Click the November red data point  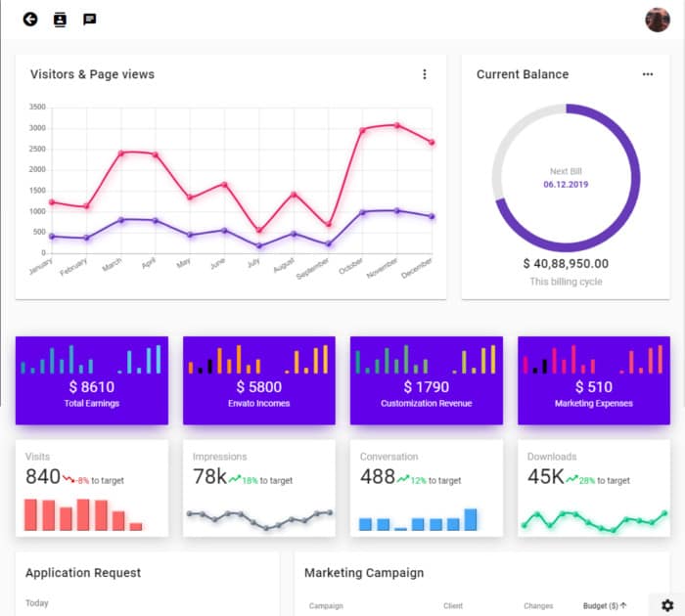coord(396,125)
